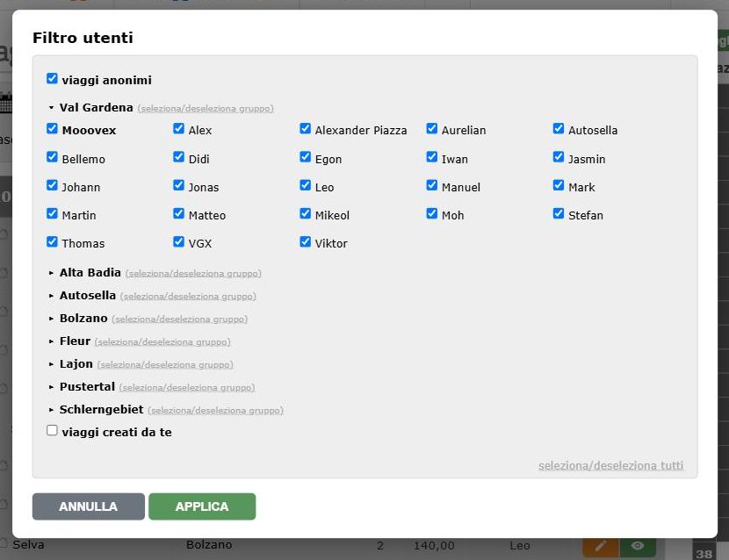Uncheck the Jonas checkbox
This screenshot has height=560, width=729.
178,185
